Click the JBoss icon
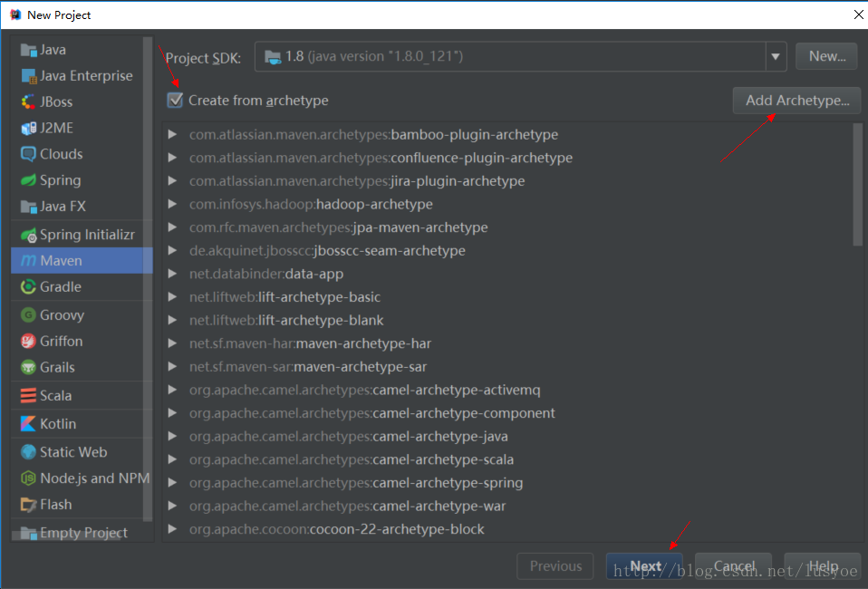Viewport: 868px width, 589px height. (x=28, y=101)
